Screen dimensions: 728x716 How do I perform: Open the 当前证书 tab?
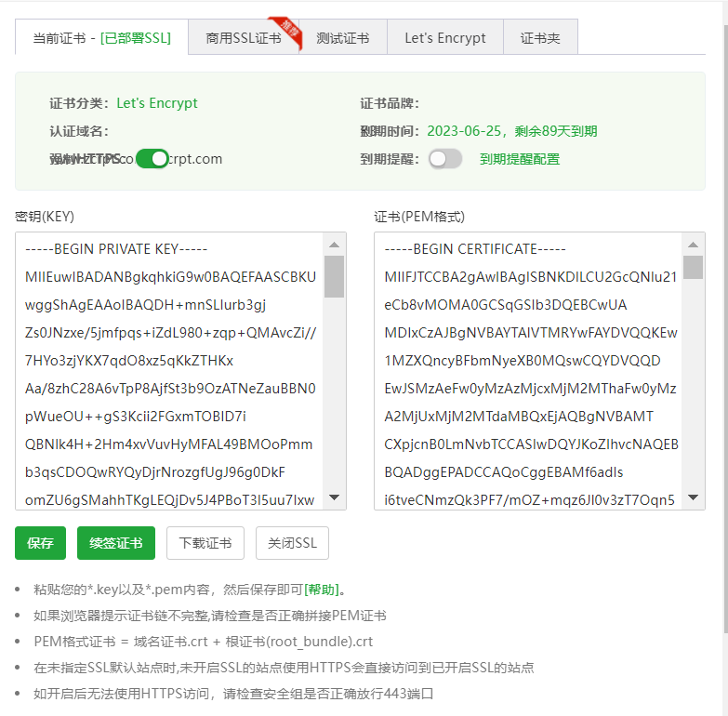(x=101, y=37)
